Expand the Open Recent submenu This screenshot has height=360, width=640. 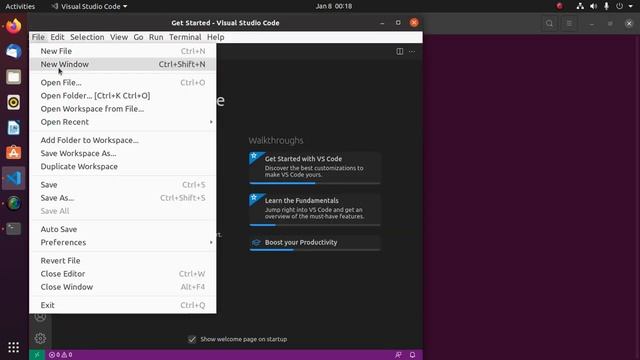point(122,122)
